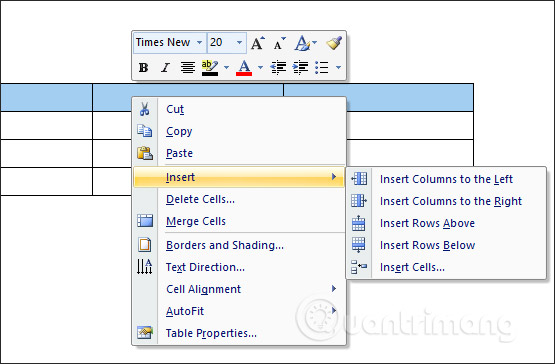Open font color dropdown arrow
The height and width of the screenshot is (364, 555).
261,67
